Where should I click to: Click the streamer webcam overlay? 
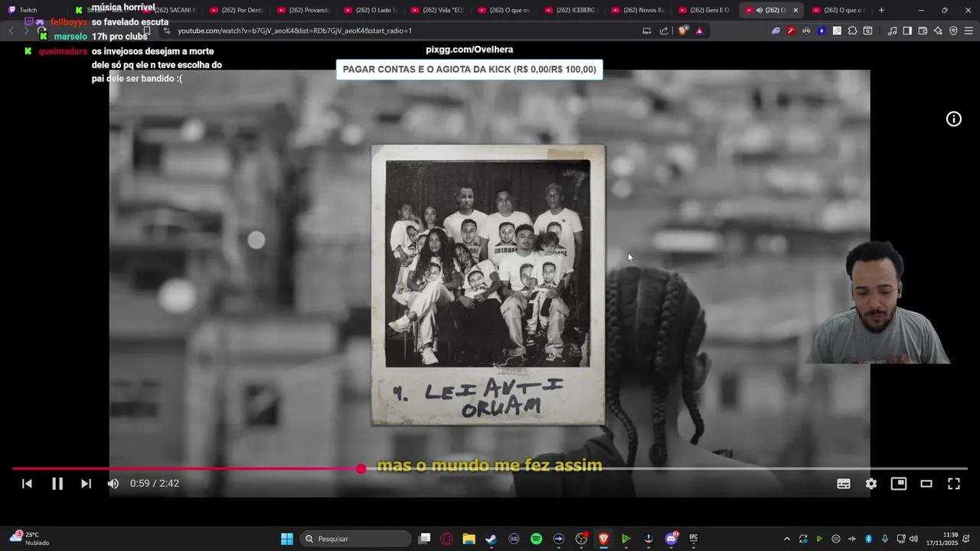(x=879, y=303)
